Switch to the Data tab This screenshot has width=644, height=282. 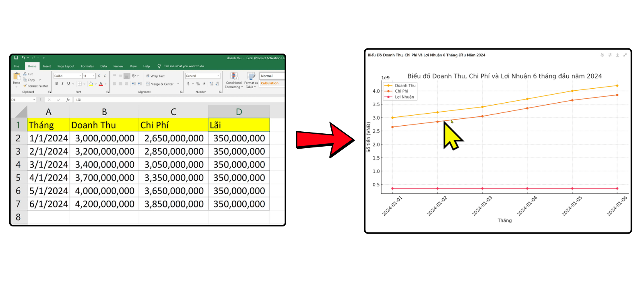tap(103, 66)
